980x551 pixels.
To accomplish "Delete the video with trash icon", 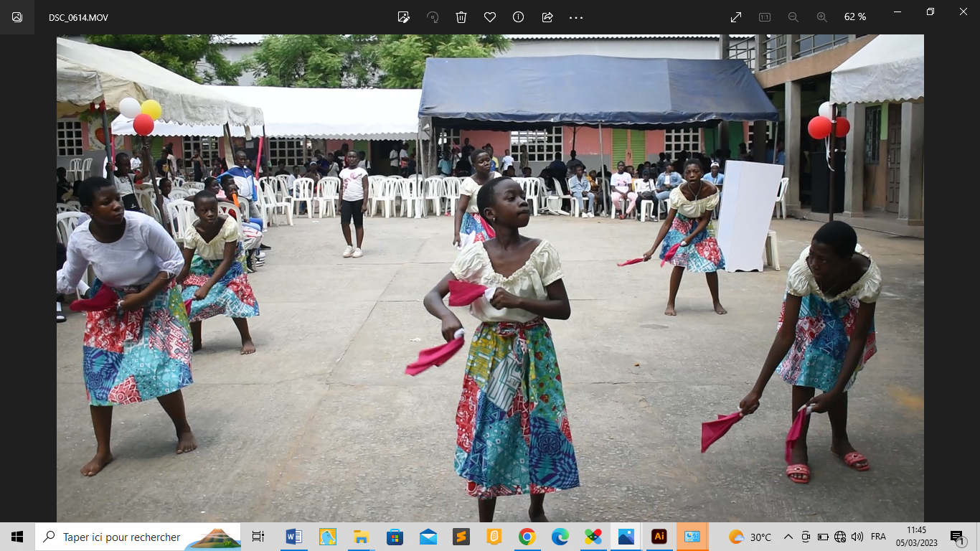I will click(461, 17).
